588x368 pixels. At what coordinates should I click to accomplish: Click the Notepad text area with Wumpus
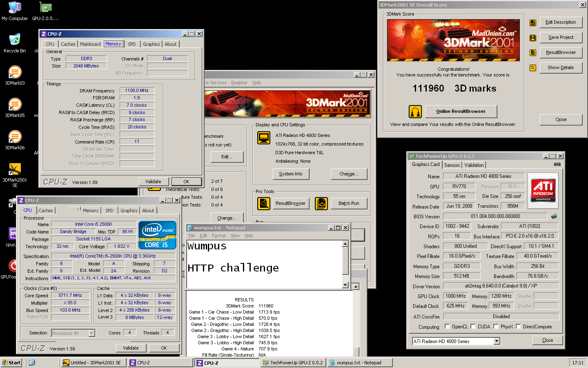tap(264, 264)
